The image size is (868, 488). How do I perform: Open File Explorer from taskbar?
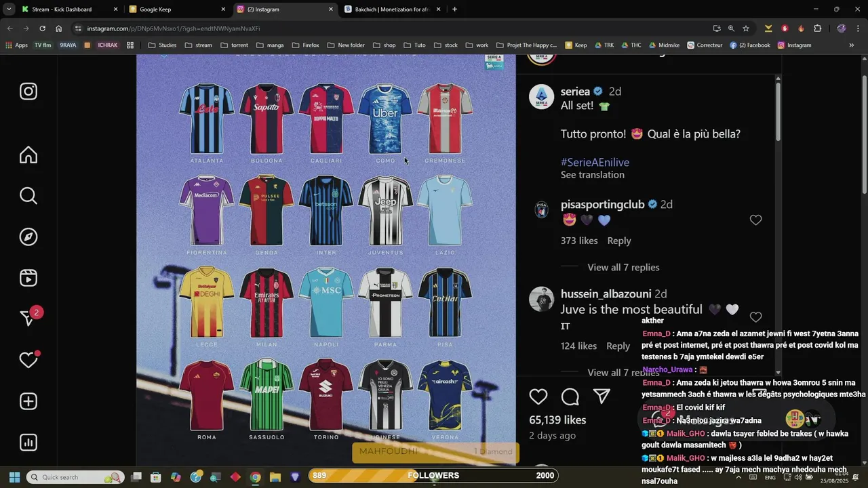click(275, 477)
